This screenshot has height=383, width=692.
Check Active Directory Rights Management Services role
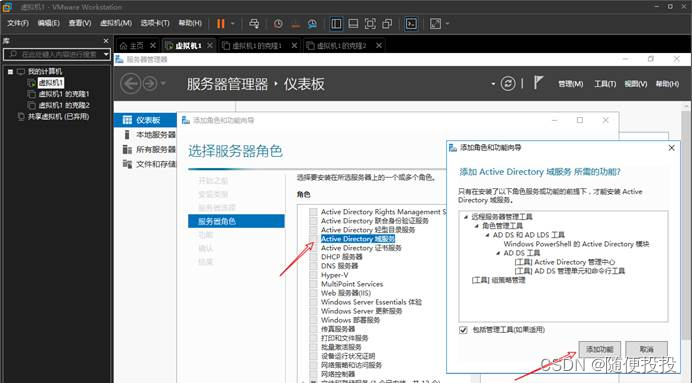tap(313, 212)
